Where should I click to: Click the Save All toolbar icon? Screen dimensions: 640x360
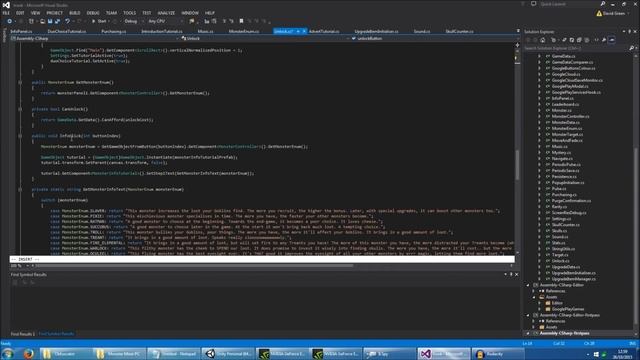[x=57, y=21]
